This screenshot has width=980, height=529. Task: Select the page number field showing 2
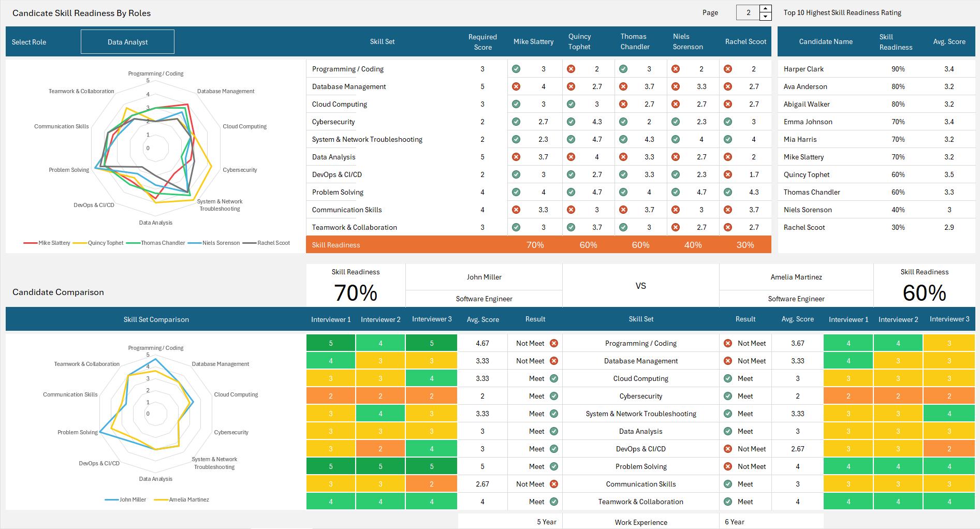pos(748,12)
